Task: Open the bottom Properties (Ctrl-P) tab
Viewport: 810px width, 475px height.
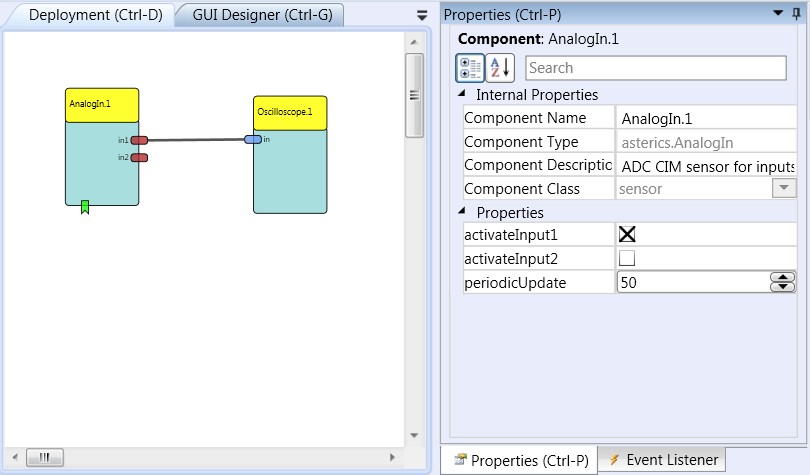Action: 521,460
